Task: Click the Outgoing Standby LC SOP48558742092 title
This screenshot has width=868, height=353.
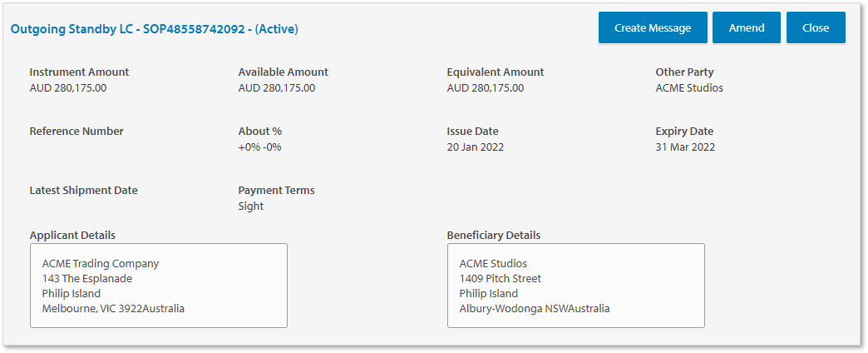Action: tap(154, 29)
